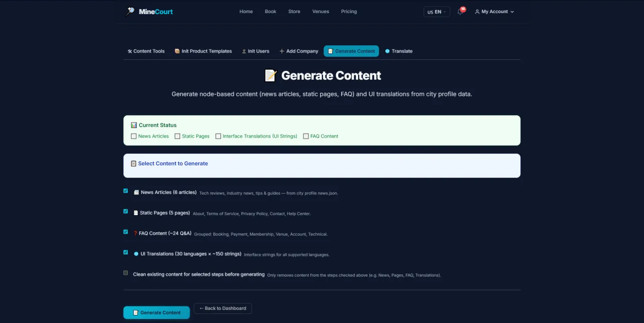
Task: Click the Translate globe icon
Action: [387, 51]
